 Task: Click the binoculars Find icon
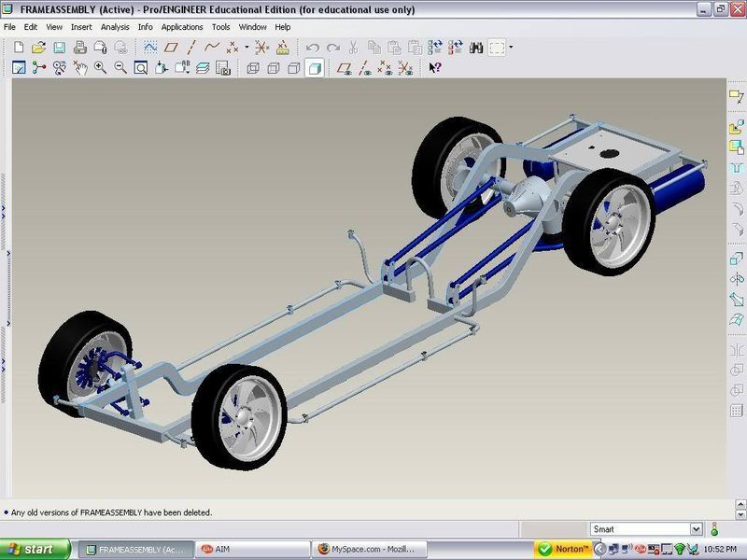coord(476,47)
